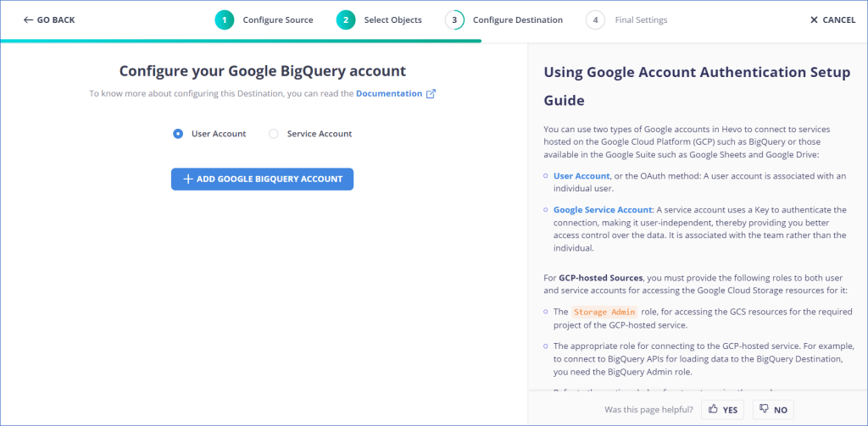868x426 pixels.
Task: Open the Final Settings step
Action: 641,20
